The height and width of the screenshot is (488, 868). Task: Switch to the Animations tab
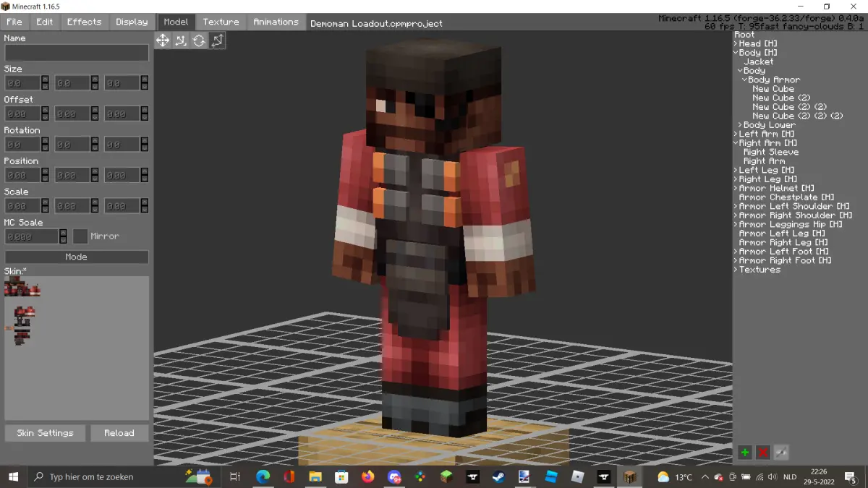(x=276, y=22)
